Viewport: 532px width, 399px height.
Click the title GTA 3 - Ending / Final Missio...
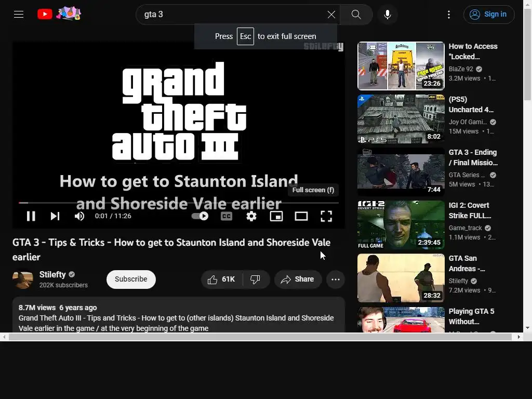pos(473,157)
